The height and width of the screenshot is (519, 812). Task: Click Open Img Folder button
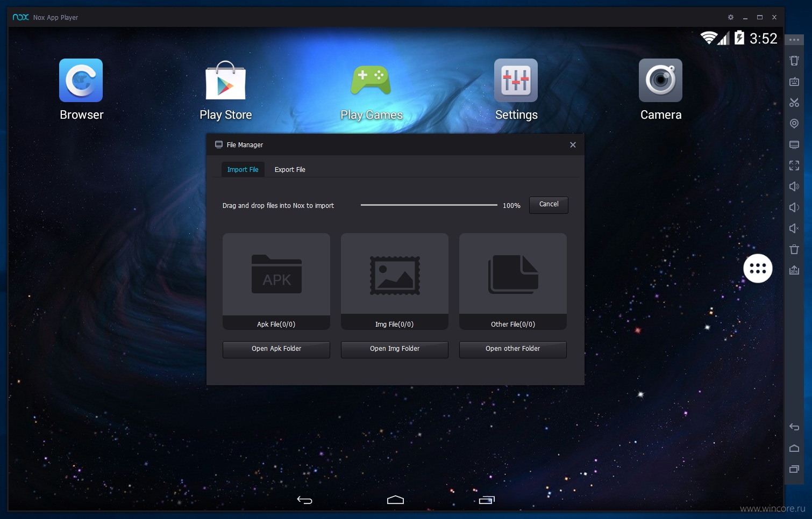pos(395,349)
